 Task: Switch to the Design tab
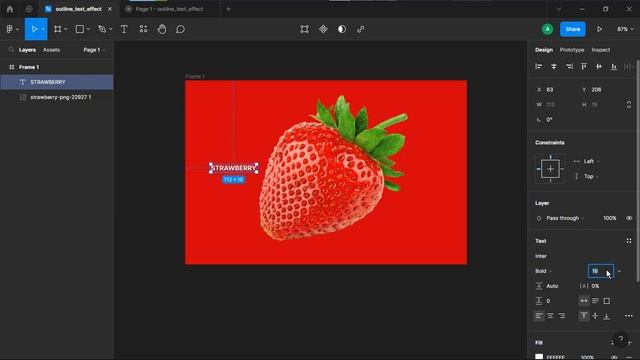(544, 50)
